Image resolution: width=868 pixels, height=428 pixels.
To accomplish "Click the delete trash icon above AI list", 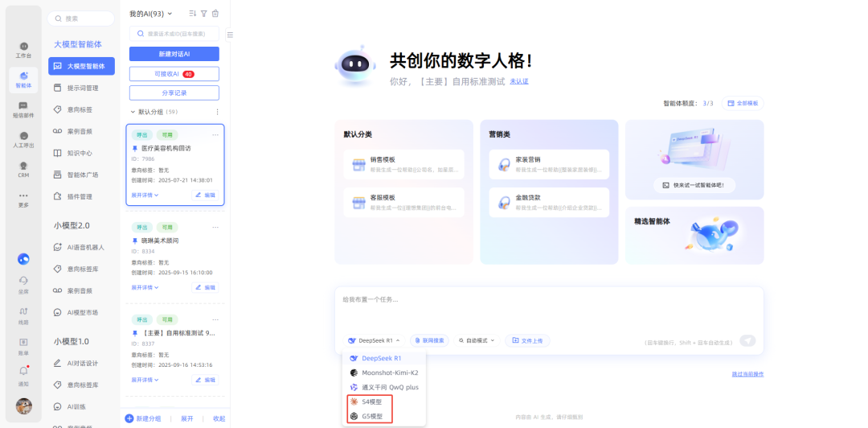I will point(215,14).
